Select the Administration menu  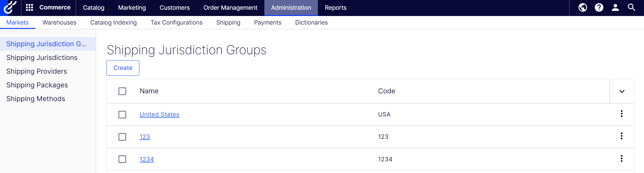[x=291, y=8]
